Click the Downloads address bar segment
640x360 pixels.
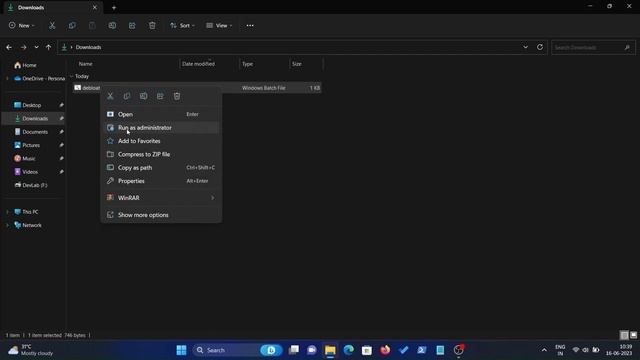pos(89,47)
